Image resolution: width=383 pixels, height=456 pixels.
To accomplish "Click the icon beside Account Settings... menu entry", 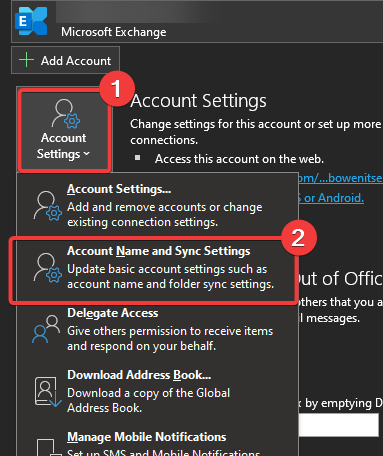I will 47,206.
